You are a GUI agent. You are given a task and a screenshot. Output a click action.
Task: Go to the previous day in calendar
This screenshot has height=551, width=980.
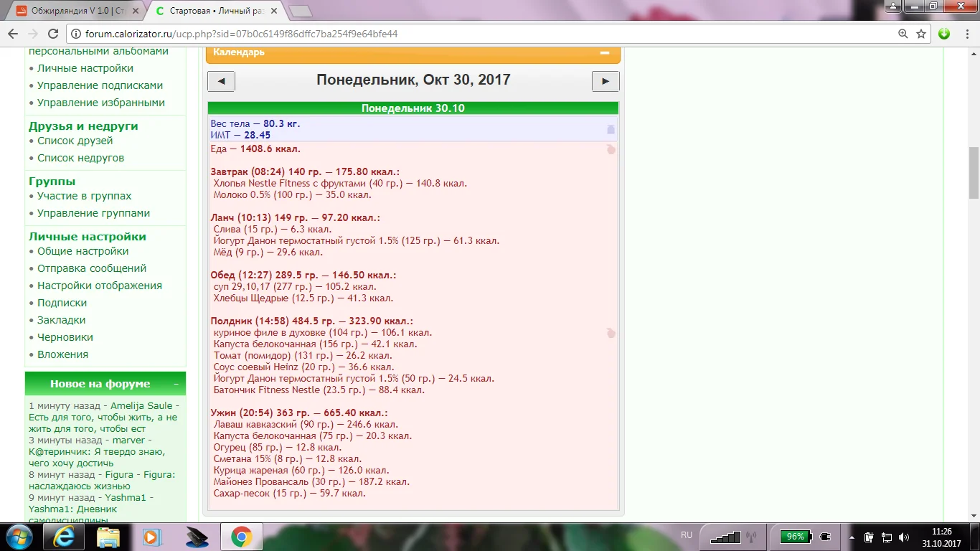[x=221, y=81]
